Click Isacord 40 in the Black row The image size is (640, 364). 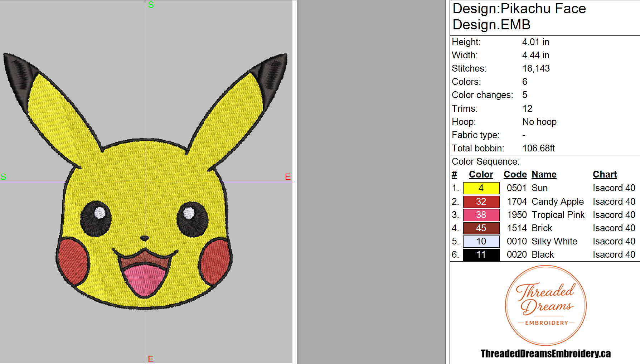(614, 254)
